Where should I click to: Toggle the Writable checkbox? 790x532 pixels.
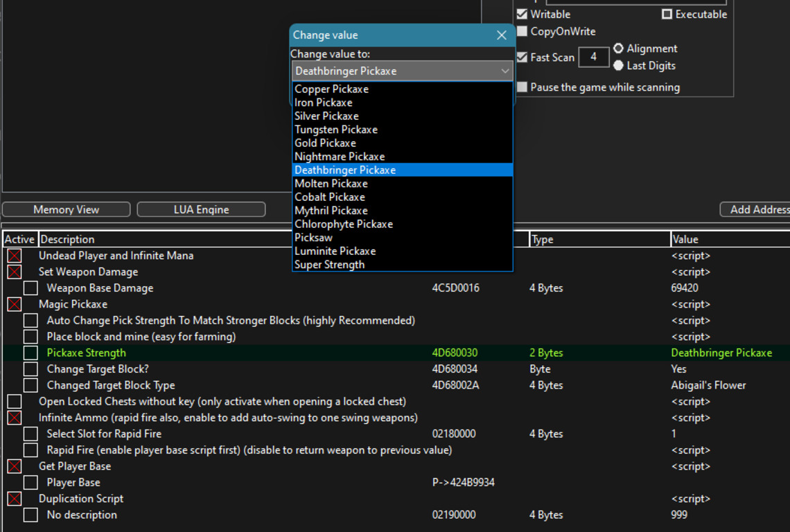tap(523, 14)
